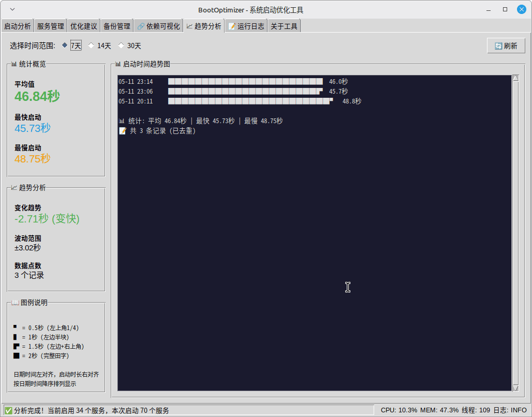Select the 趋势分析 tab
This screenshot has height=417, width=532.
[x=204, y=26]
